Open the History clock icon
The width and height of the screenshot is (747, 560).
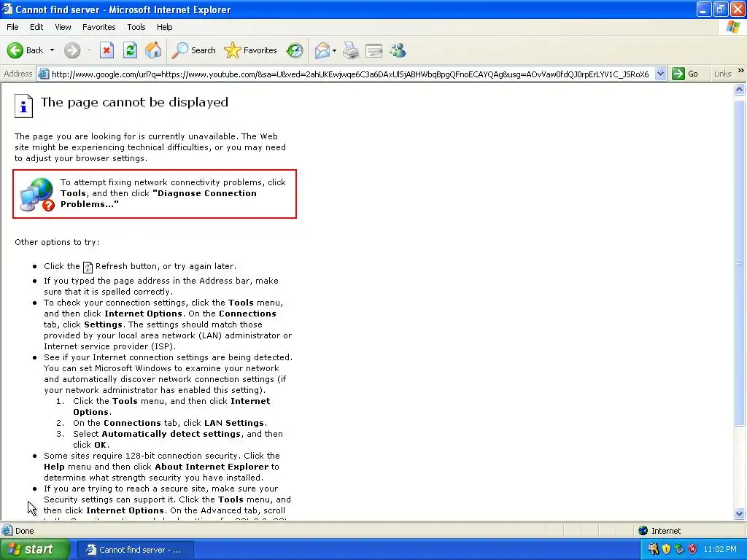click(295, 50)
